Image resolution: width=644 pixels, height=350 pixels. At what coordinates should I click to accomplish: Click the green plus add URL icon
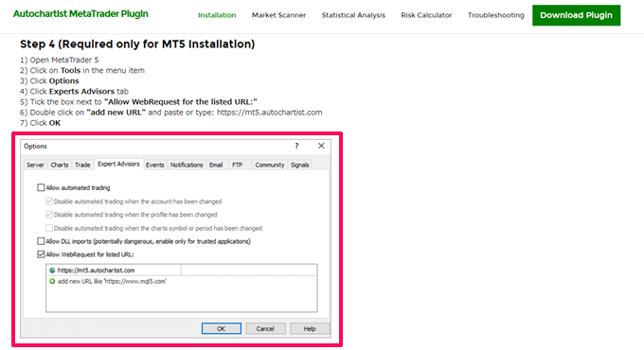click(x=52, y=282)
